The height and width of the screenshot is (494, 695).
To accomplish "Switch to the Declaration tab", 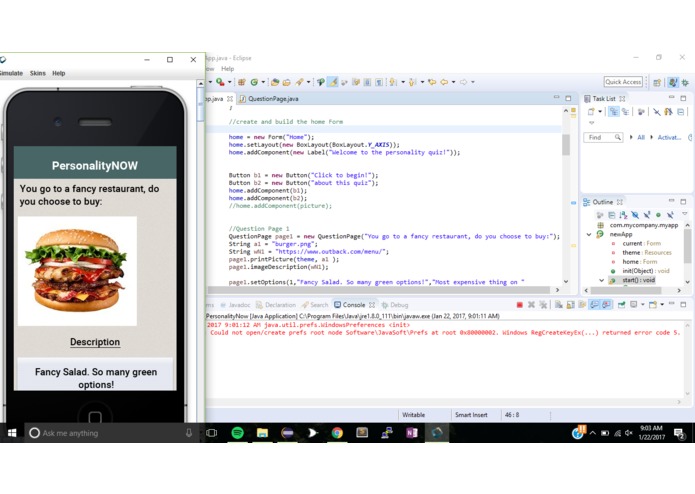I will 276,305.
